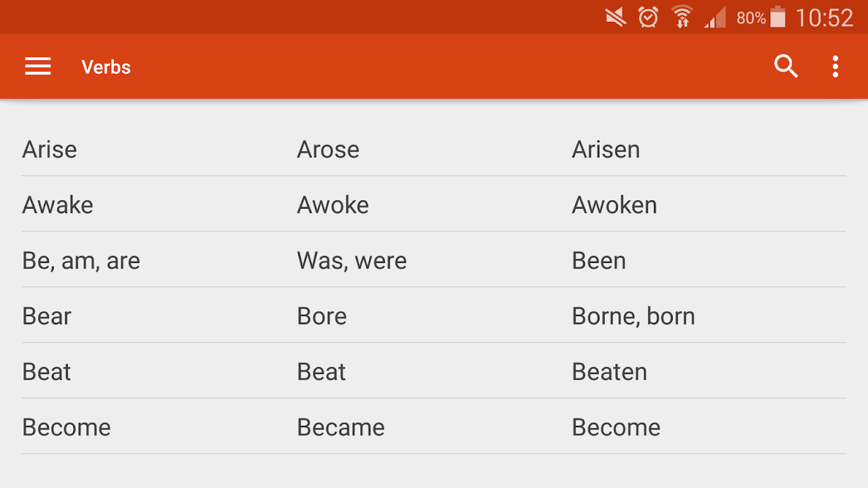The width and height of the screenshot is (868, 488).
Task: Tap the cell signal strength icon
Action: coord(714,17)
